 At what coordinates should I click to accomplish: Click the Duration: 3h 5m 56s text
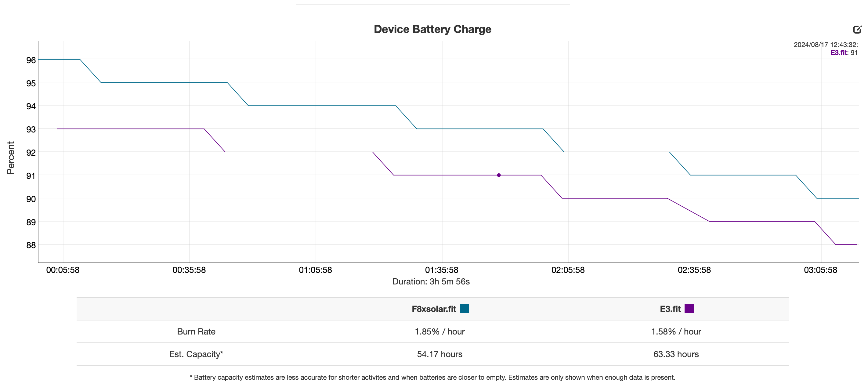(x=431, y=282)
